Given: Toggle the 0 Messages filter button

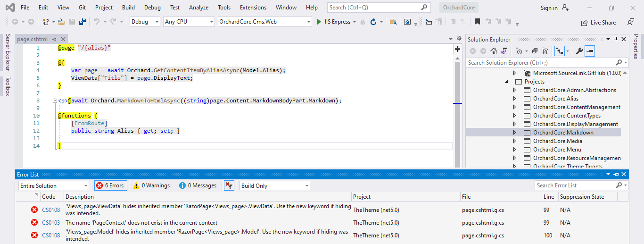Looking at the screenshot, I should (x=198, y=185).
